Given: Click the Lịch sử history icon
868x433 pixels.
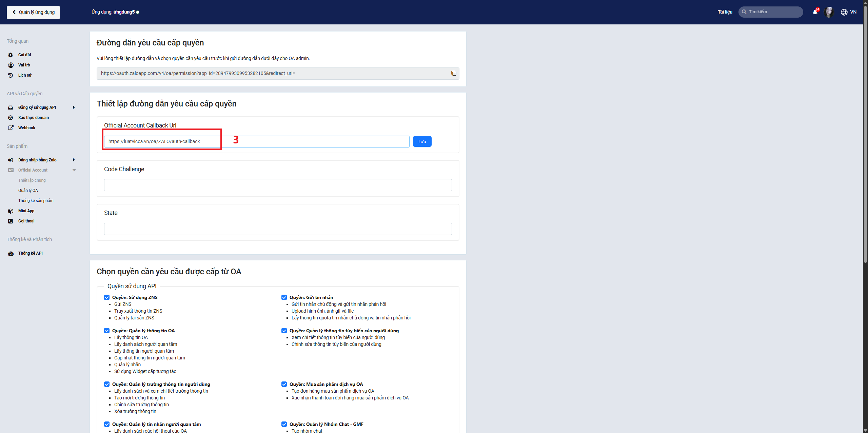Looking at the screenshot, I should [11, 75].
